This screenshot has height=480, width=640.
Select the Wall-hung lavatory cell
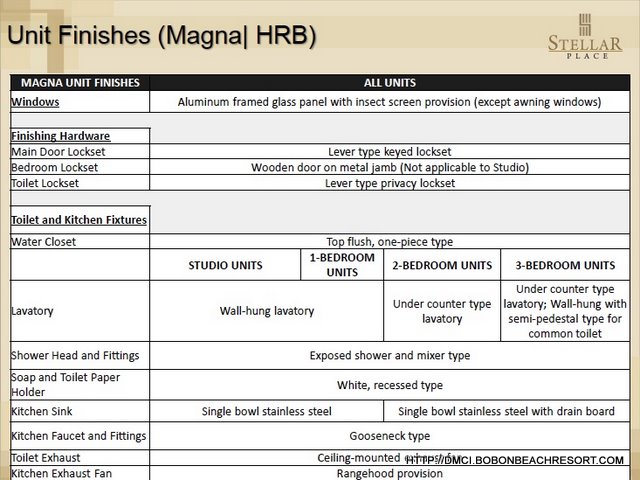click(x=267, y=311)
